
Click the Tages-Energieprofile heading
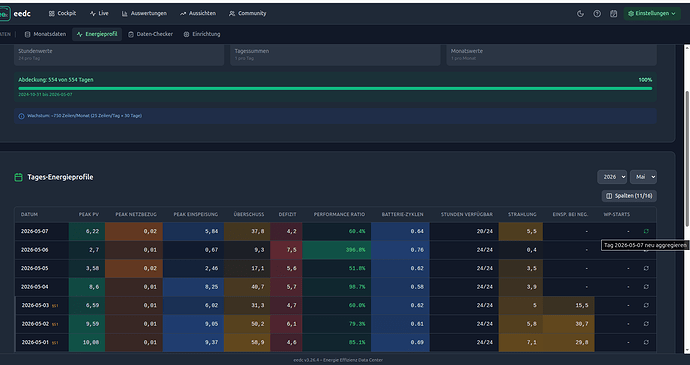tap(60, 177)
